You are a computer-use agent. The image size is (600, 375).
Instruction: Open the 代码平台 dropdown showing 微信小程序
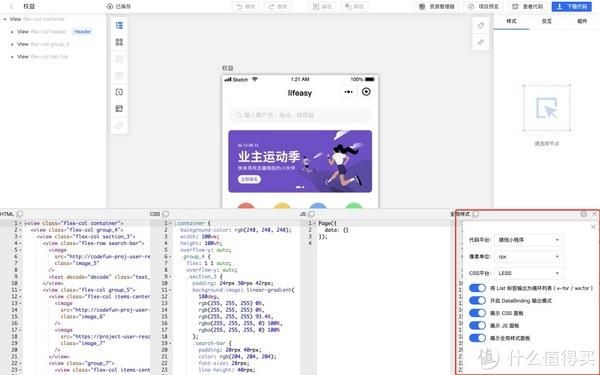tap(528, 240)
